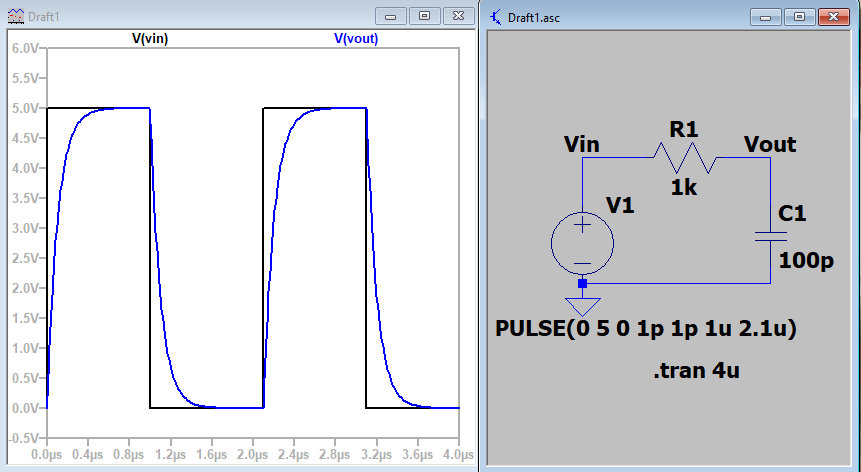Select the ground symbol in schematic
Image resolution: width=861 pixels, height=472 pixels.
pyautogui.click(x=582, y=305)
